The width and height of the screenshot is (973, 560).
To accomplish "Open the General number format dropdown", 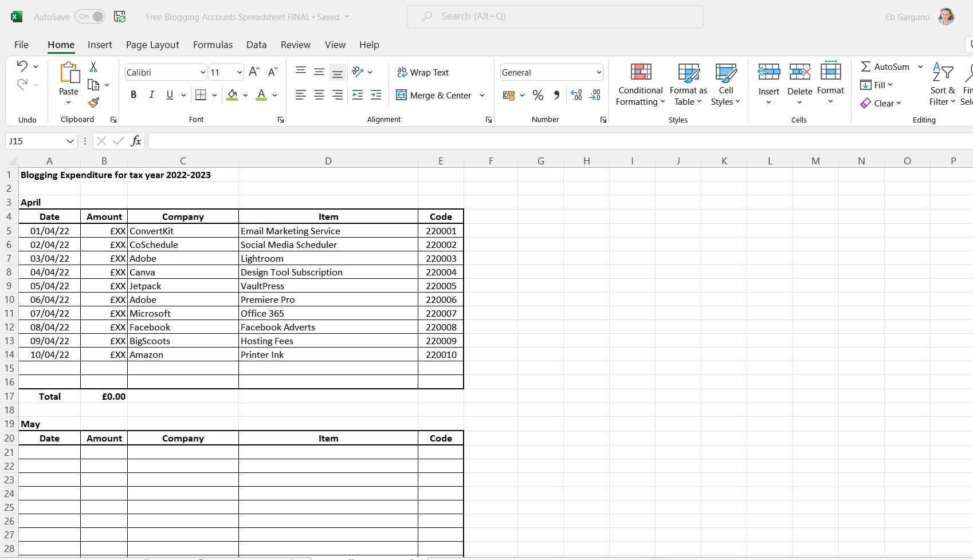I will point(599,72).
